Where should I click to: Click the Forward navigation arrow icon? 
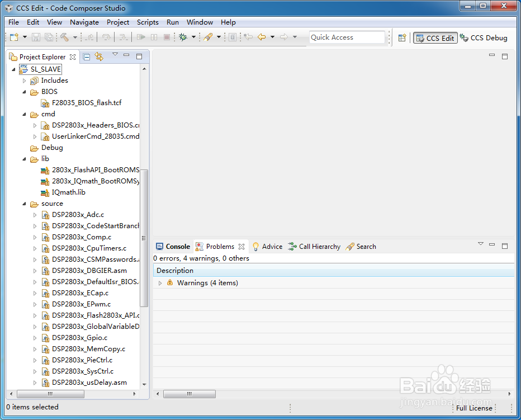click(284, 37)
